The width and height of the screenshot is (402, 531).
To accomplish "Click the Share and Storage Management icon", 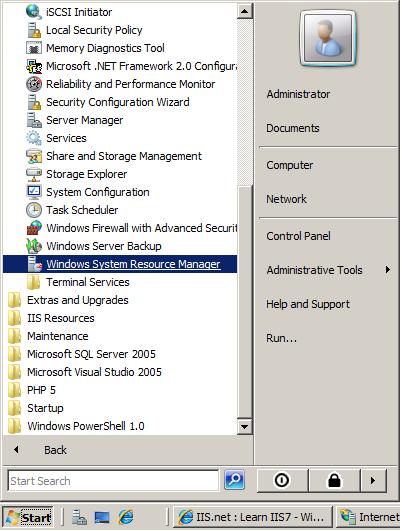I will coord(34,156).
